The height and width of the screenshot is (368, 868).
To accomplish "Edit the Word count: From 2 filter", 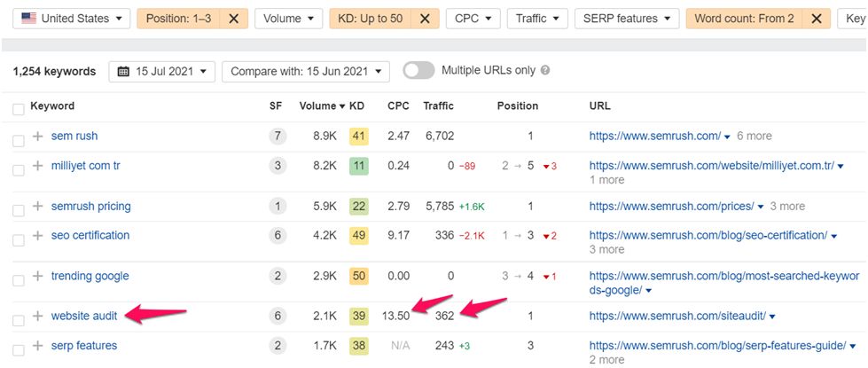I will [x=744, y=19].
